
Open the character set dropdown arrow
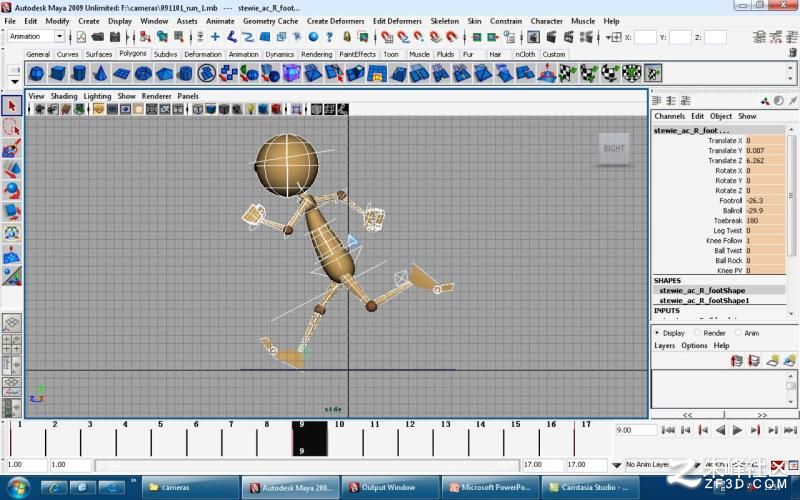696,465
